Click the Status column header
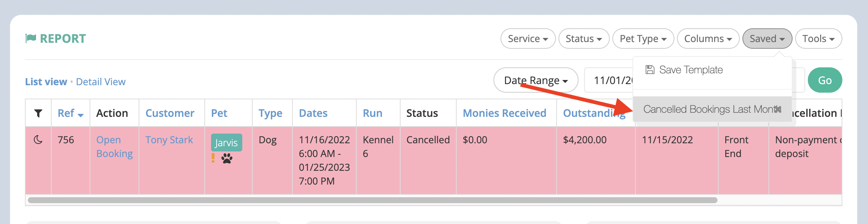Screen dimensions: 868x224 [422, 113]
